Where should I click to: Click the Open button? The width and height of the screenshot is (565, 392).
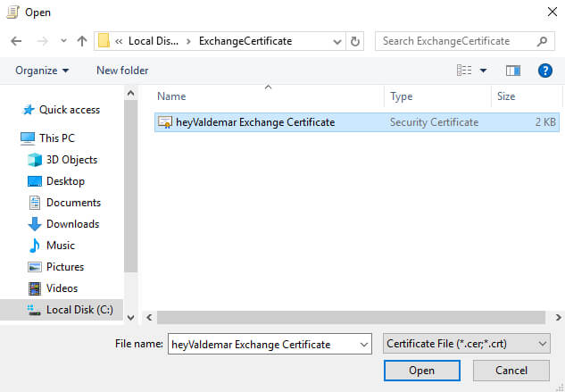[422, 371]
